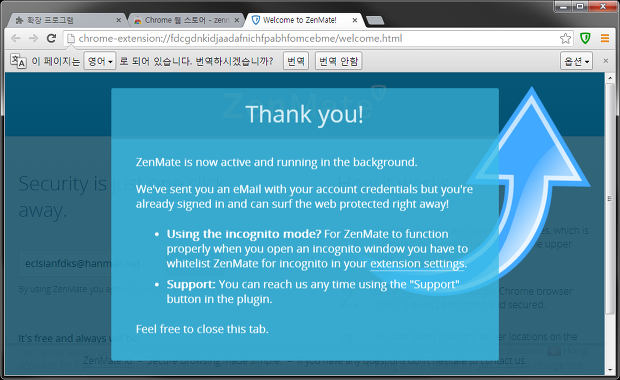Minimize the Chrome window
Viewport: 620px width, 380px height.
(x=564, y=6)
